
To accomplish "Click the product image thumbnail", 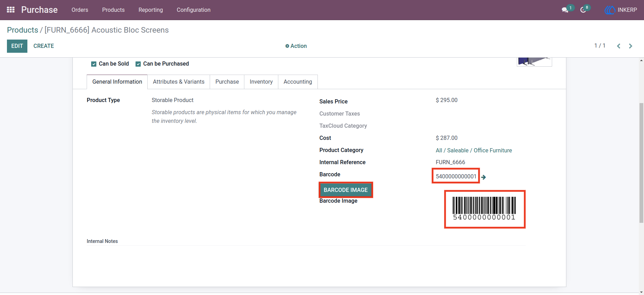I will 534,62.
